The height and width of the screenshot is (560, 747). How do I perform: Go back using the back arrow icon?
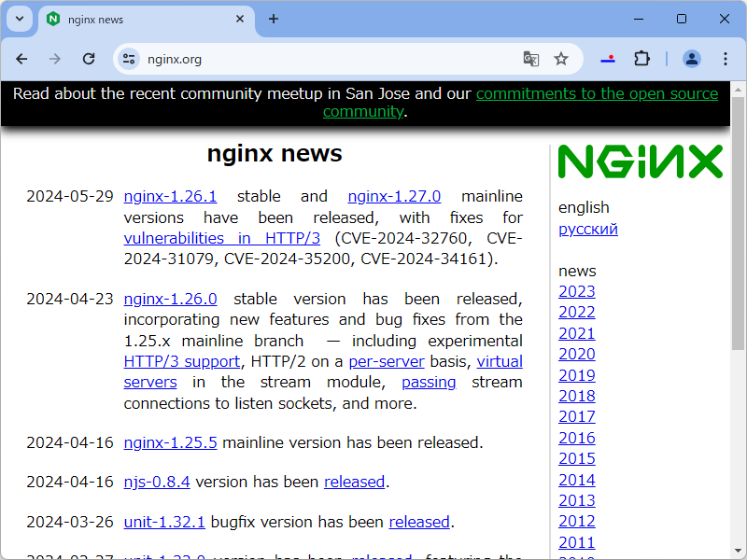coord(21,58)
